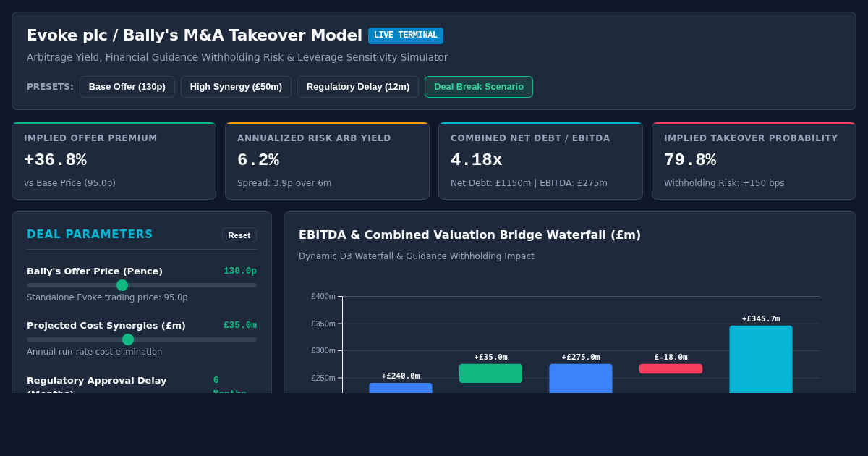Click the PRESETS: label
Image resolution: width=868 pixels, height=456 pixels.
pos(50,87)
